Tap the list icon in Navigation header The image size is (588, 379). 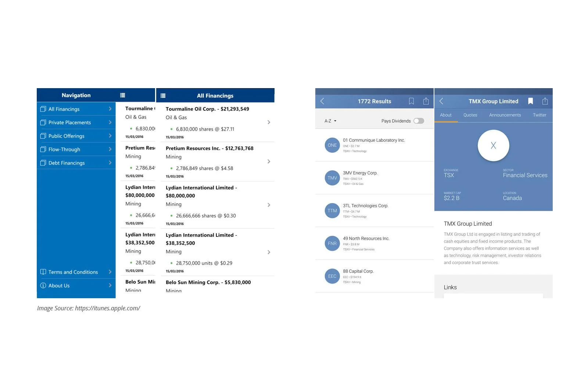[x=123, y=95]
